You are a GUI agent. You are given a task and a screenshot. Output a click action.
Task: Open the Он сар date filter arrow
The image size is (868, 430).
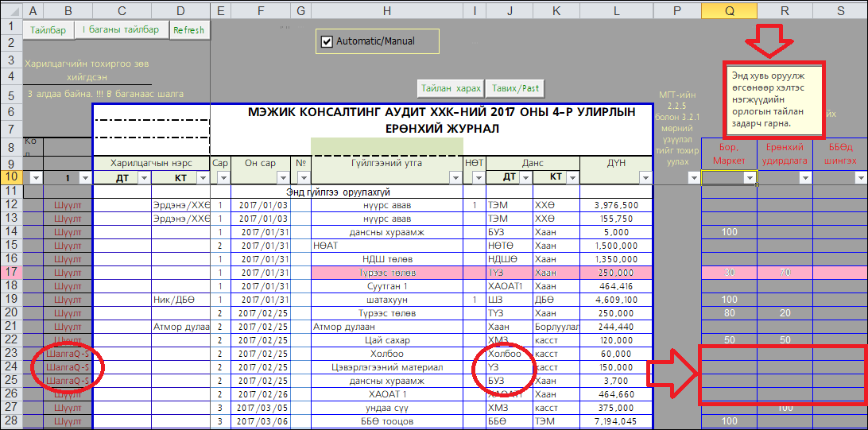point(281,177)
